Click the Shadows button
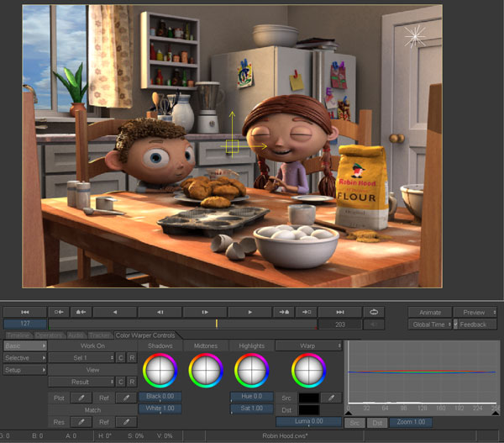504x443 pixels. pos(160,345)
